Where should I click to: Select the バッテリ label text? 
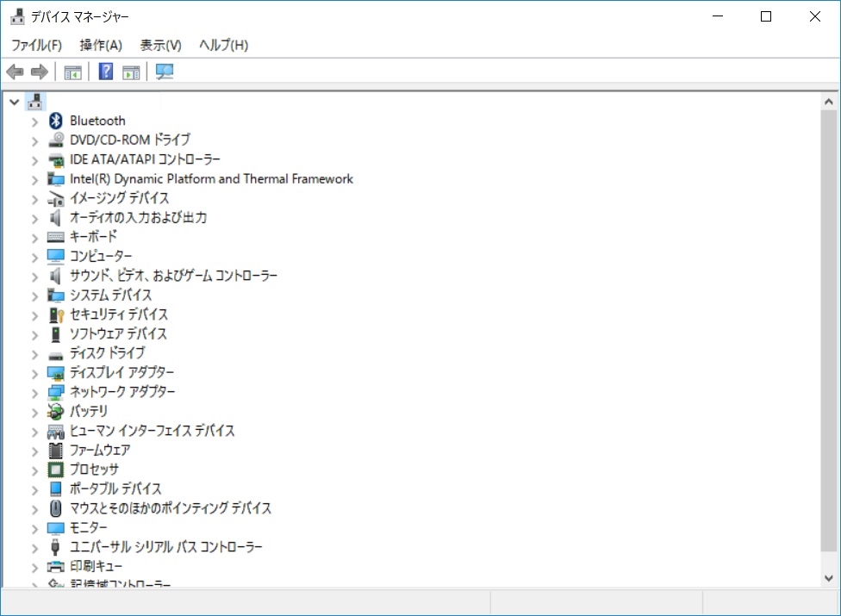[89, 411]
